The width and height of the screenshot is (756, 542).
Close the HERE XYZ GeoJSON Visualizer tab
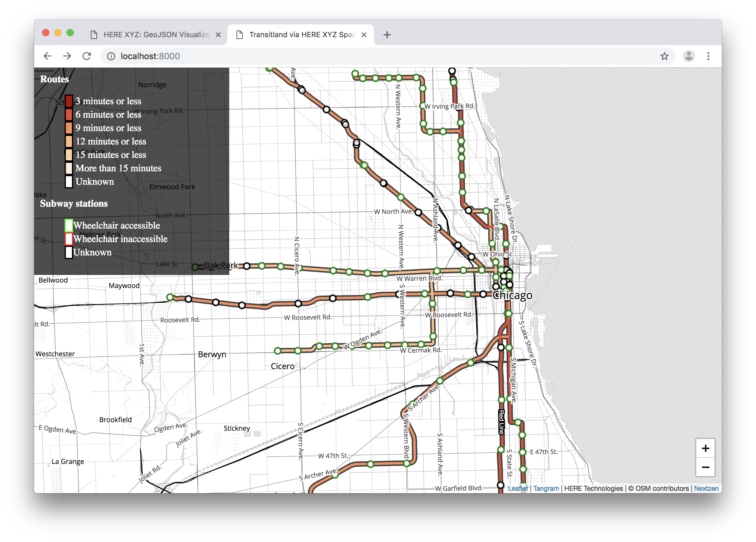[x=218, y=35]
